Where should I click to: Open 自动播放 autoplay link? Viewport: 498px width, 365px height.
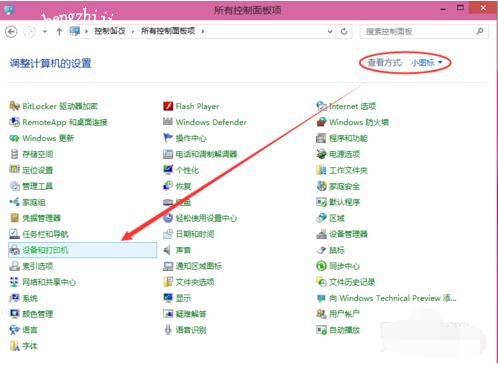[345, 330]
